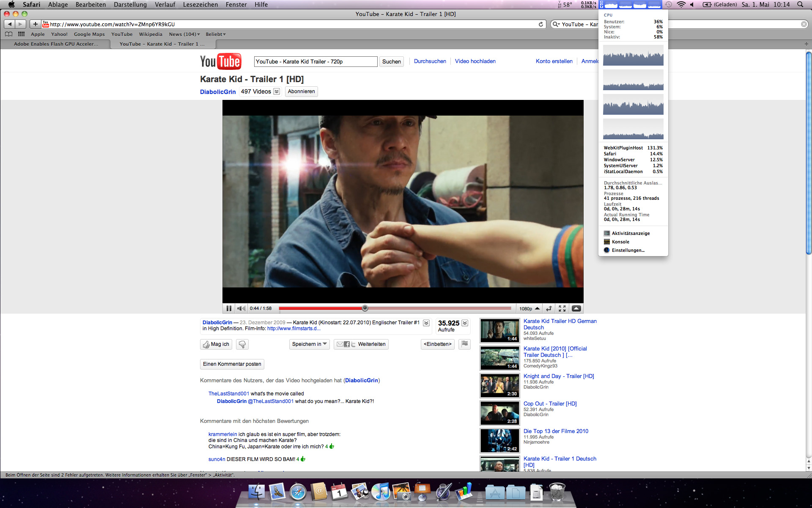Open the Ablage menu
The width and height of the screenshot is (812, 508).
pyautogui.click(x=58, y=5)
